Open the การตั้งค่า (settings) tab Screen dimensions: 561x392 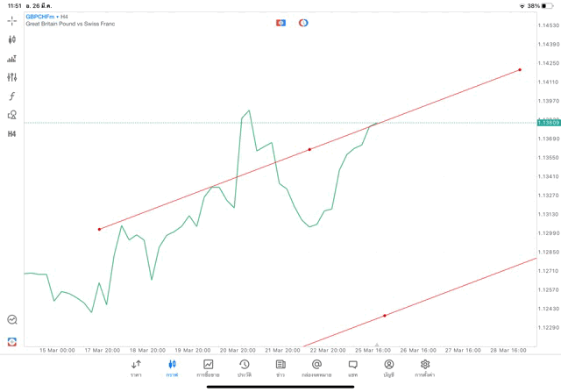point(425,367)
